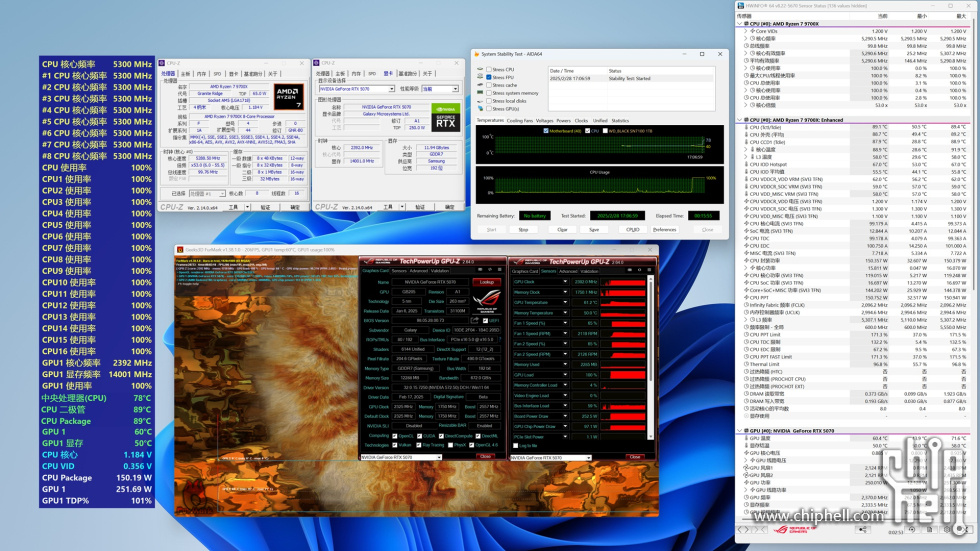This screenshot has width=980, height=551.
Task: Click refresh icon in GPU-Z Sensors window
Action: click(x=639, y=270)
